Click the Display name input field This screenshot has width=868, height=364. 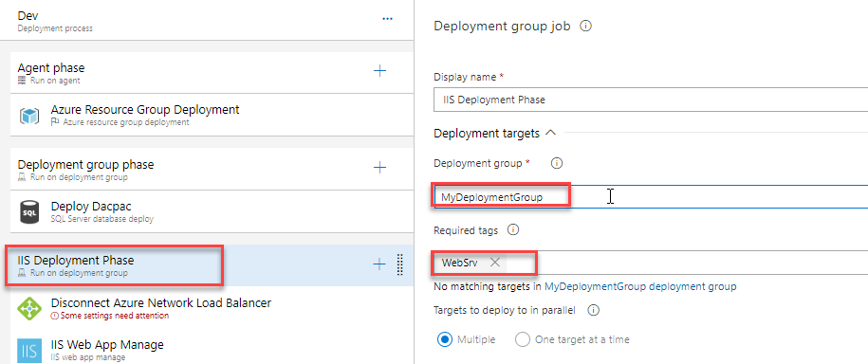[651, 100]
